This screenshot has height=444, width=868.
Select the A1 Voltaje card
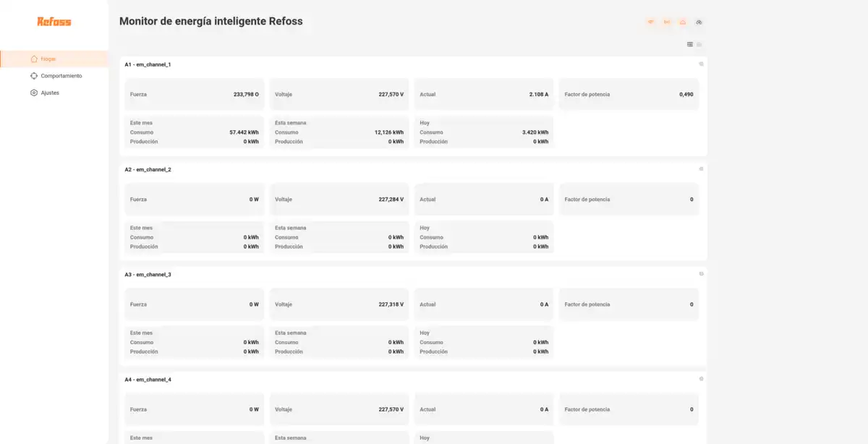339,94
